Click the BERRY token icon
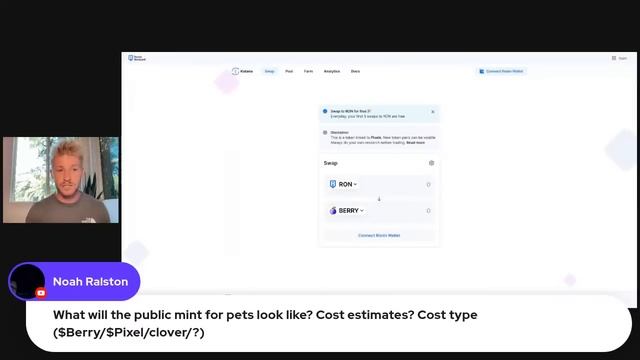640x360 pixels. (x=333, y=211)
